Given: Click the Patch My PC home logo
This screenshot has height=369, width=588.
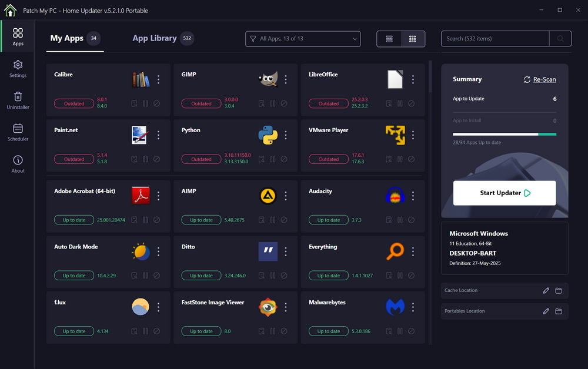Looking at the screenshot, I should (x=10, y=11).
